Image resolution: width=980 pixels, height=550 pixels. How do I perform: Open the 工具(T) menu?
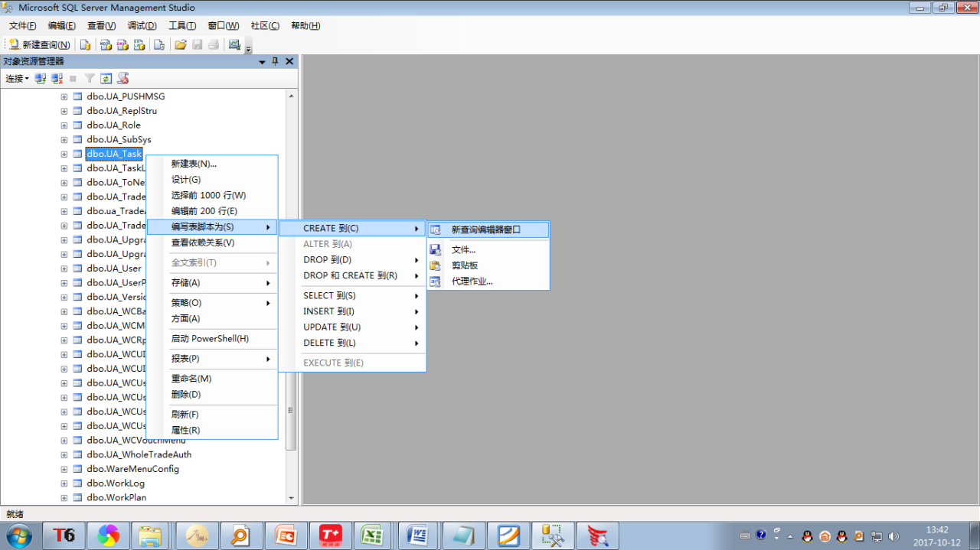tap(182, 25)
